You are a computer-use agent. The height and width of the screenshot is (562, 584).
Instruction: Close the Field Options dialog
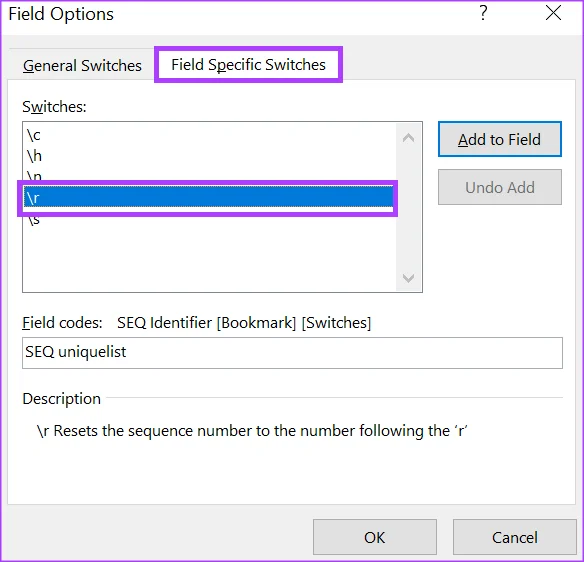click(553, 13)
